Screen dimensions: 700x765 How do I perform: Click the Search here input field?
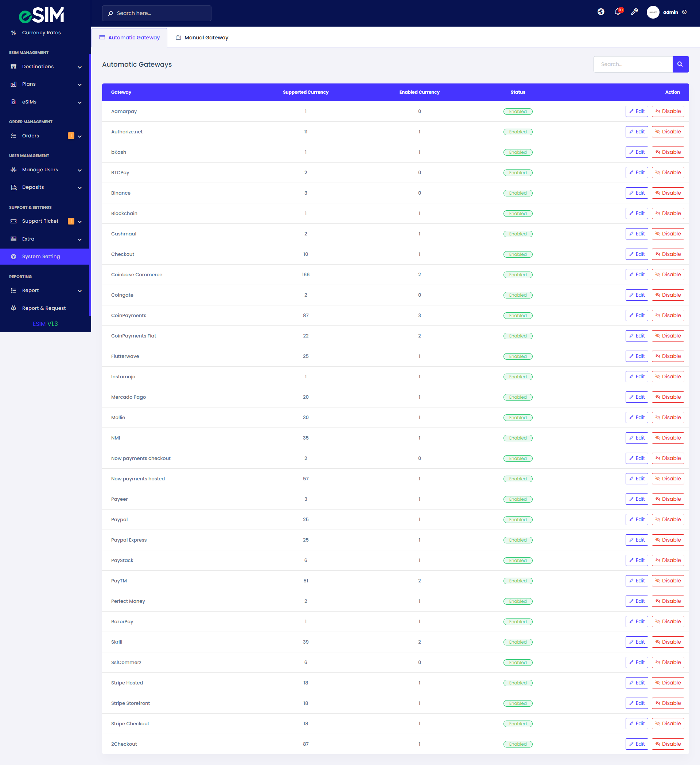tap(156, 13)
